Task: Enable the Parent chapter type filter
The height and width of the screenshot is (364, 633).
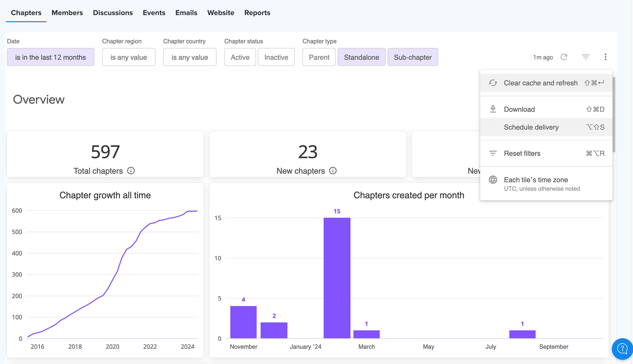Action: coord(319,57)
